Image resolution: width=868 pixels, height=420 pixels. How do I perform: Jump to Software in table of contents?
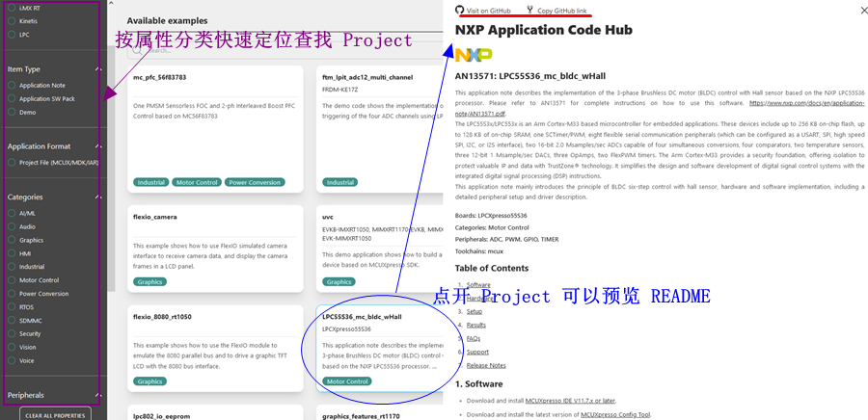click(x=478, y=284)
